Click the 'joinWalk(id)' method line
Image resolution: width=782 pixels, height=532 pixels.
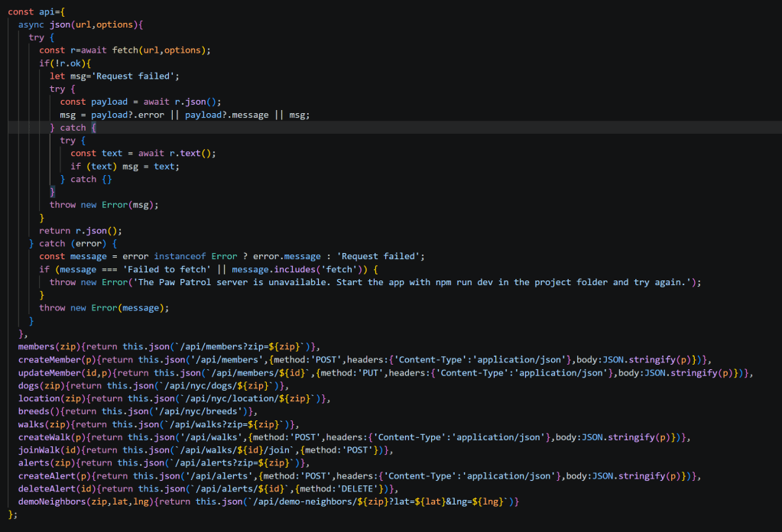206,449
